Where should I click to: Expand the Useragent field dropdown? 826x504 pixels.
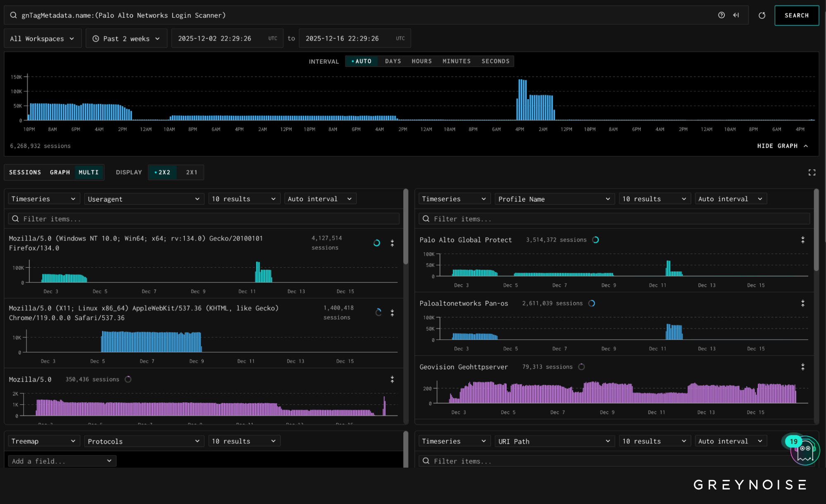[144, 199]
